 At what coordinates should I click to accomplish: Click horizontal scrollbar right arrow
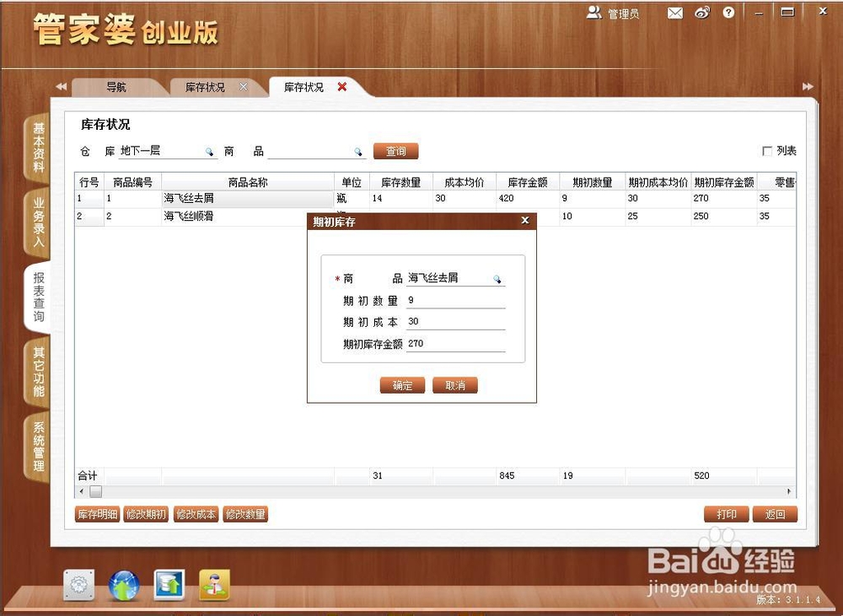[x=789, y=491]
